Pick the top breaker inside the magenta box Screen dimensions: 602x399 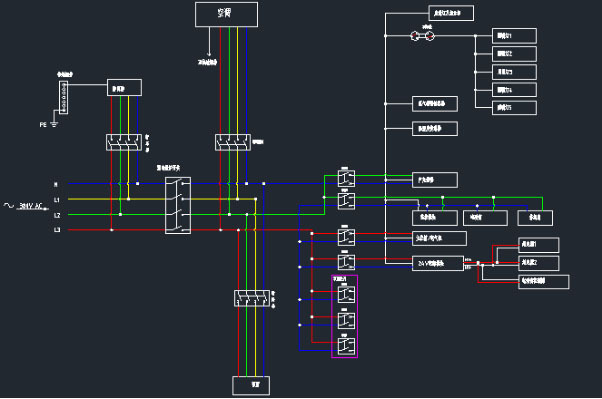pyautogui.click(x=346, y=295)
